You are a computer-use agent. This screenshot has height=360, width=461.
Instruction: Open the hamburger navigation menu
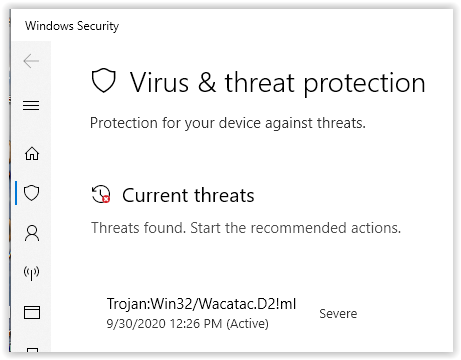point(31,105)
